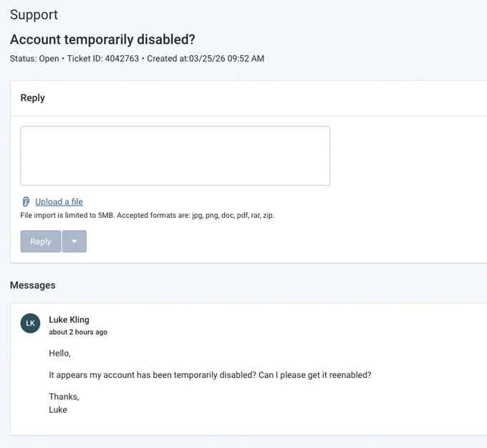Click the Reply section heading
The height and width of the screenshot is (448, 487).
[33, 97]
